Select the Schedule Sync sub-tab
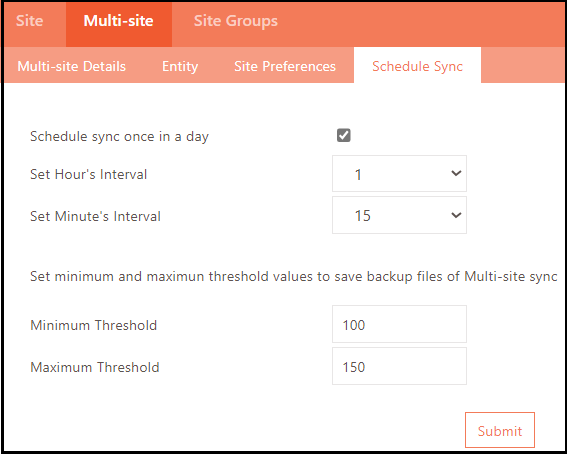Viewport: 567px width, 455px height. [417, 66]
